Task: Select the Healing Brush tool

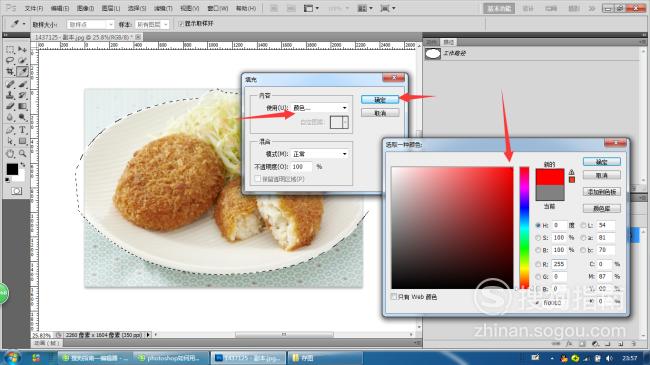Action: [x=10, y=84]
